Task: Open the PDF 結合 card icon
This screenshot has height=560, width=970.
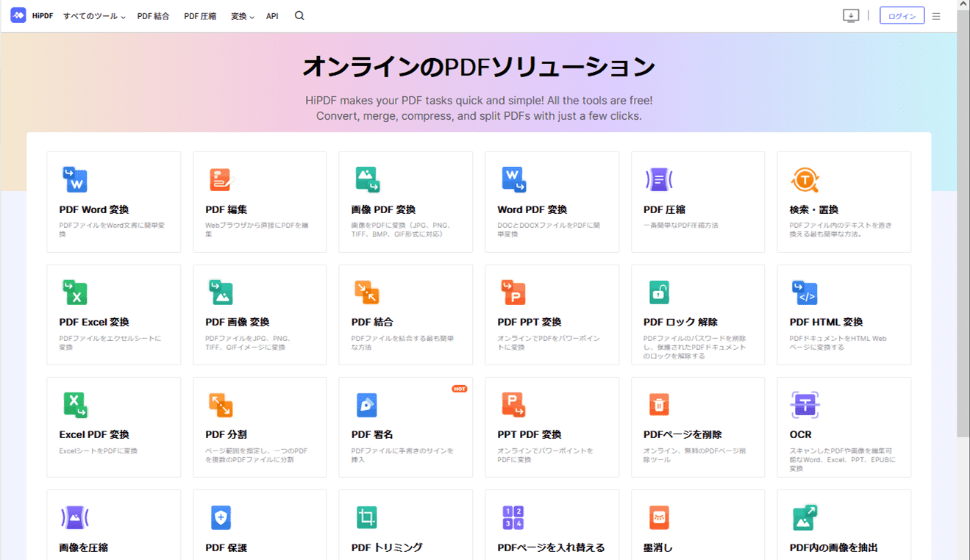Action: tap(367, 292)
